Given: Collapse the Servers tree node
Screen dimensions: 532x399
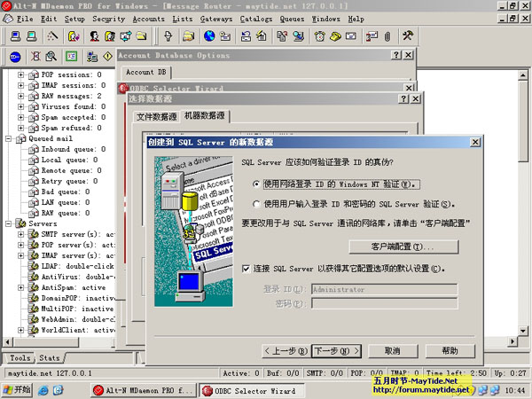Looking at the screenshot, I should 8,224.
